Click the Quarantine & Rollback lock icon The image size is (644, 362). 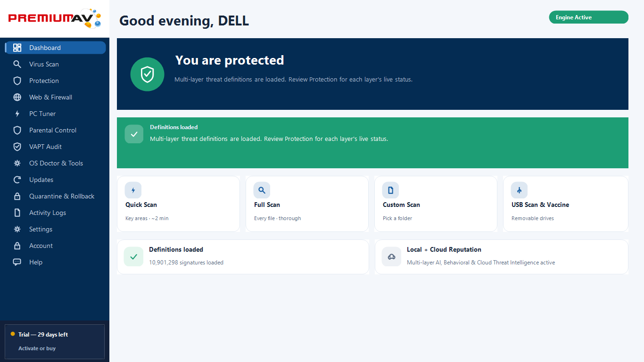[17, 196]
